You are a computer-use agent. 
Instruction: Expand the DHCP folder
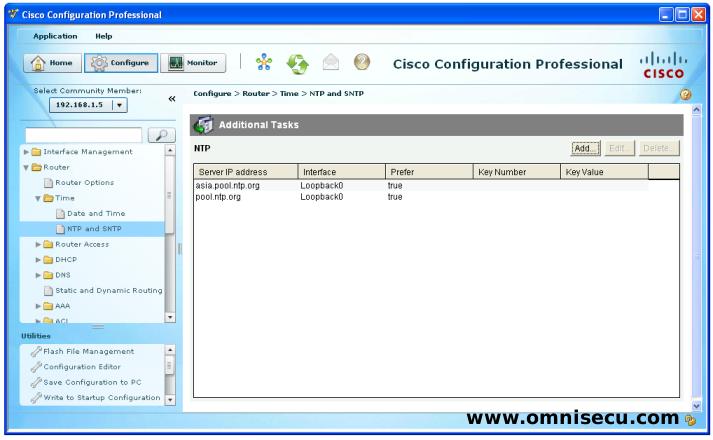click(x=38, y=260)
